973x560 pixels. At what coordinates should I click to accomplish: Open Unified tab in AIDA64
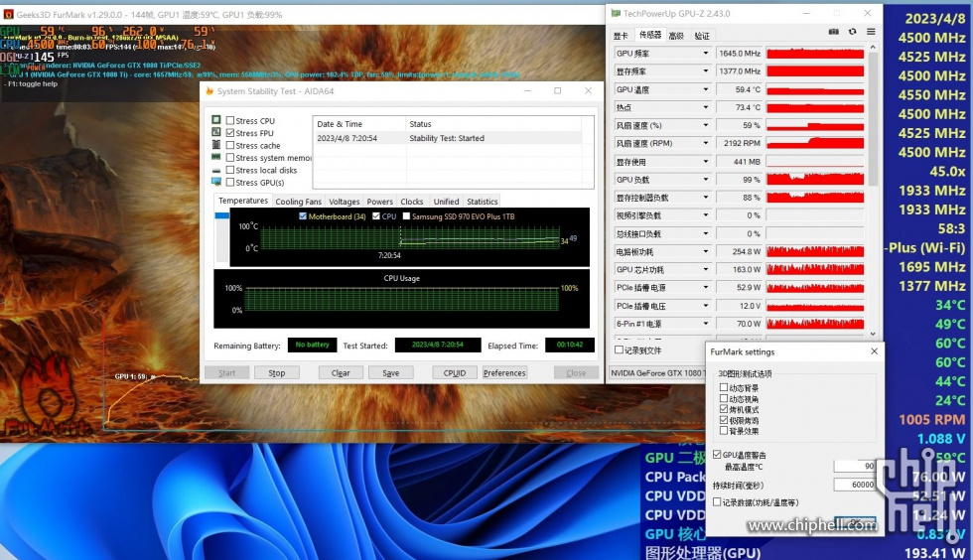click(446, 202)
